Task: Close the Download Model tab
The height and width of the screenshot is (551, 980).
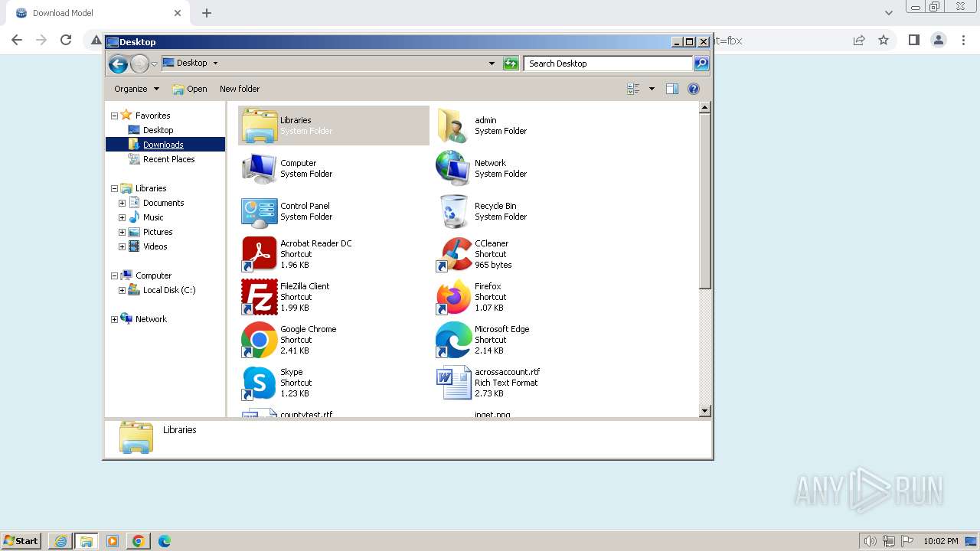Action: (x=178, y=13)
